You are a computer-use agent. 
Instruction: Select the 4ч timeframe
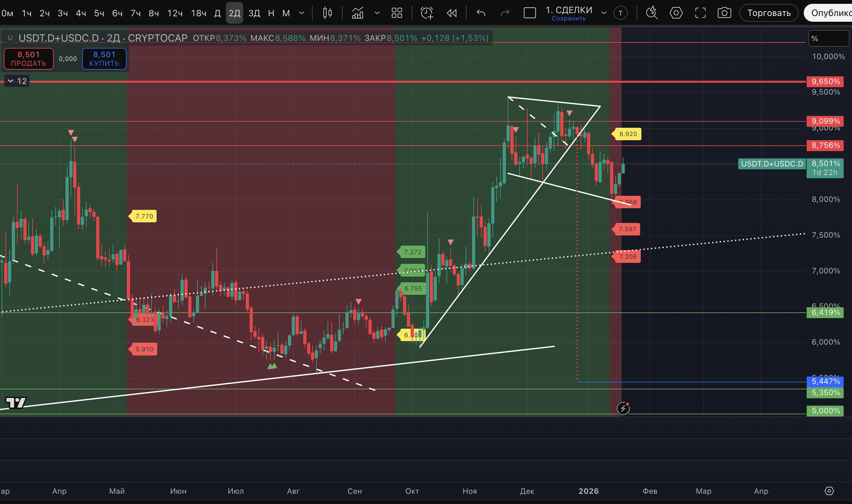click(x=81, y=13)
